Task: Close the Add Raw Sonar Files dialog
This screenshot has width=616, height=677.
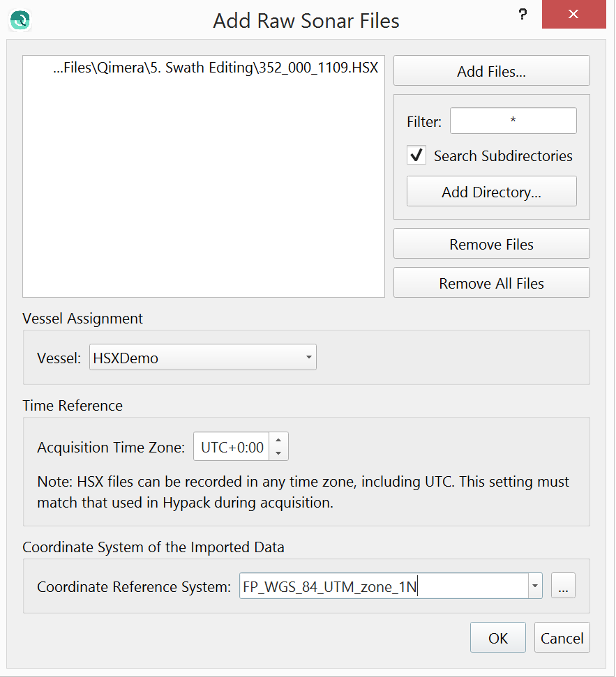Action: [x=573, y=15]
